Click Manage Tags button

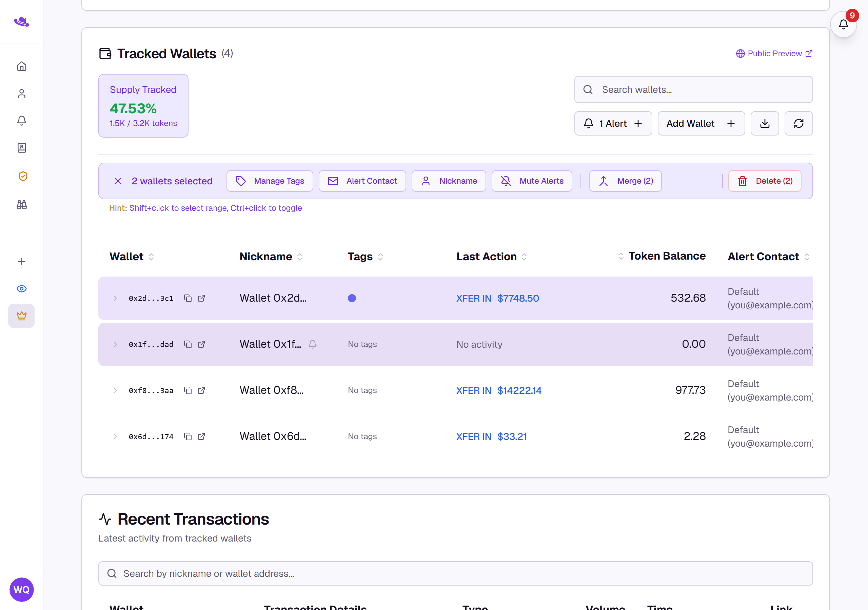coord(270,181)
